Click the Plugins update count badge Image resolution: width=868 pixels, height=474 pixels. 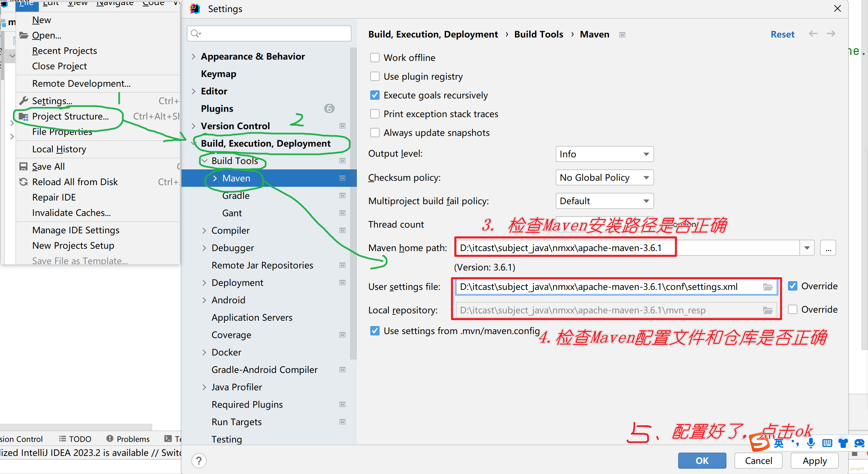click(x=329, y=108)
